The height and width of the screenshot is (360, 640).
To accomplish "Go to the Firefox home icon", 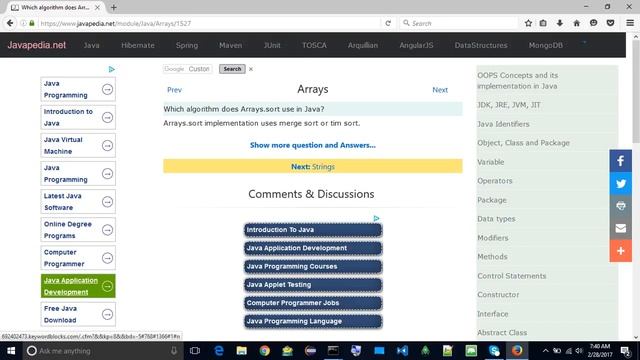I will coord(576,23).
